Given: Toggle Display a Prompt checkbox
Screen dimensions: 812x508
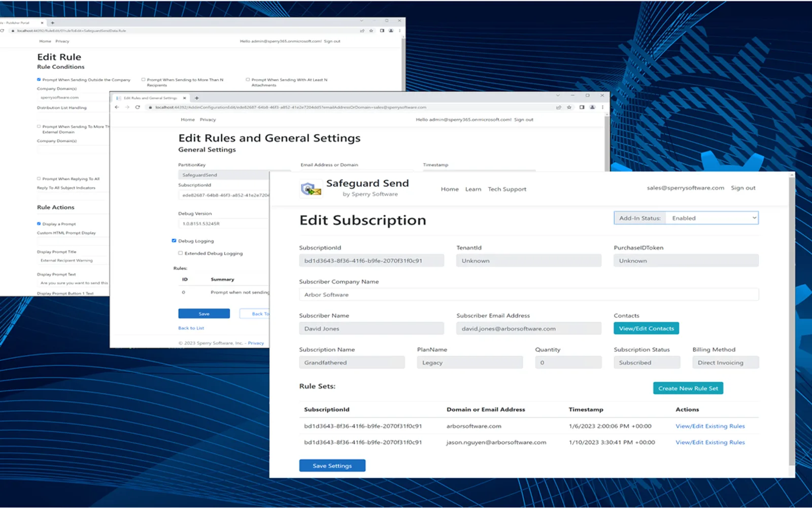Looking at the screenshot, I should 39,224.
